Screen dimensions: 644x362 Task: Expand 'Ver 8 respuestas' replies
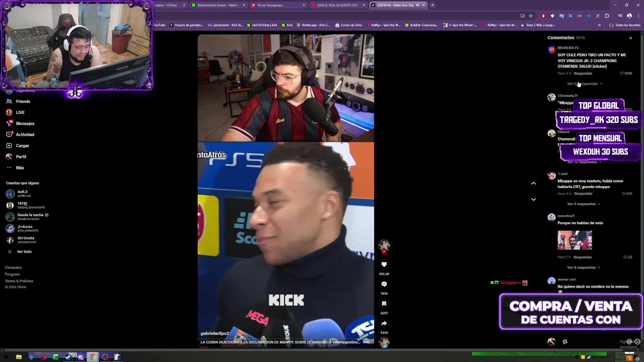(584, 267)
